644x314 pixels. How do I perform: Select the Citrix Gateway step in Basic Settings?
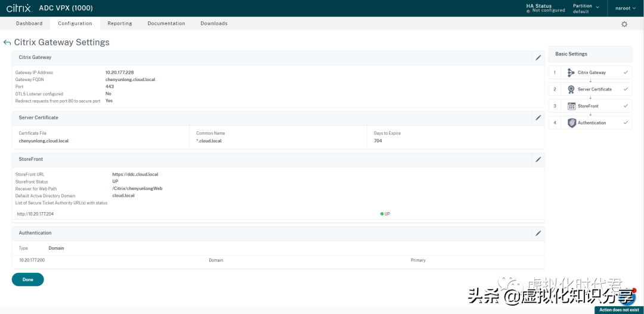click(x=590, y=73)
